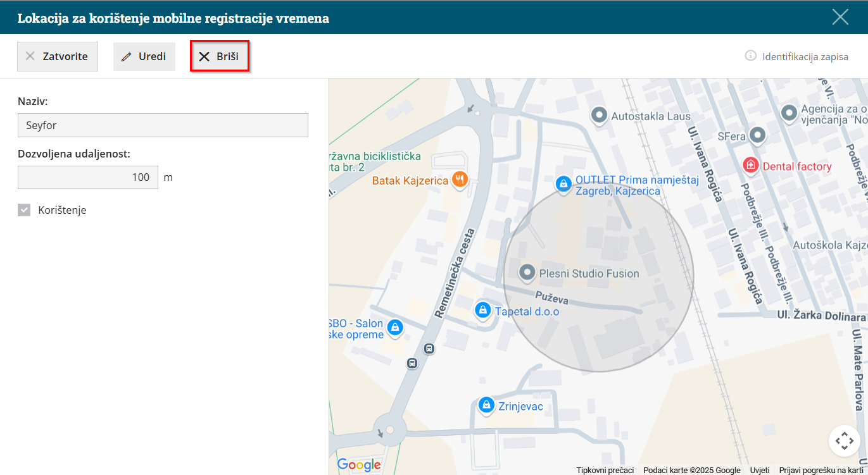Close the dialog with the X icon

840,17
